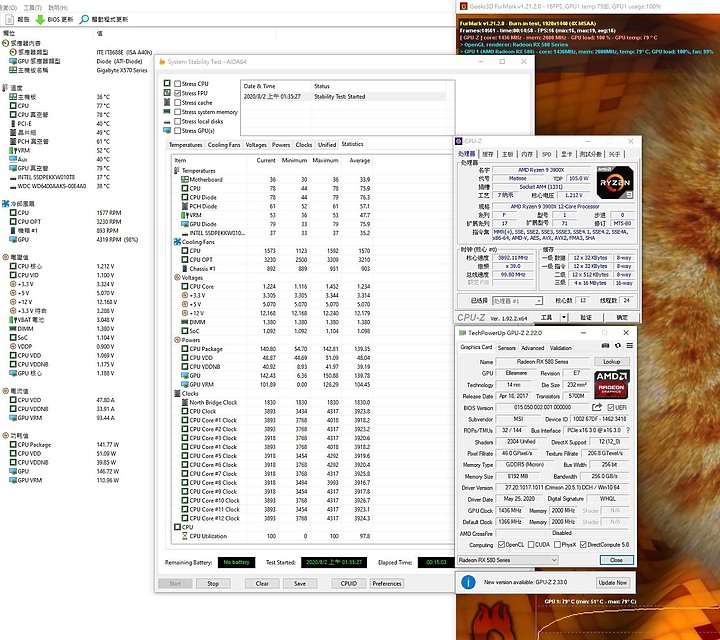Click the report page icon in AIDA64 toolbar

[9, 19]
